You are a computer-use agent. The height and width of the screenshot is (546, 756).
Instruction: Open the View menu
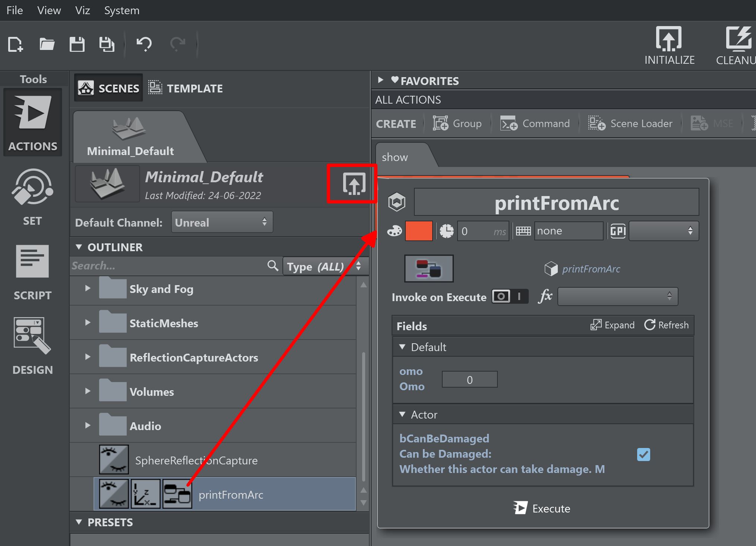tap(49, 10)
